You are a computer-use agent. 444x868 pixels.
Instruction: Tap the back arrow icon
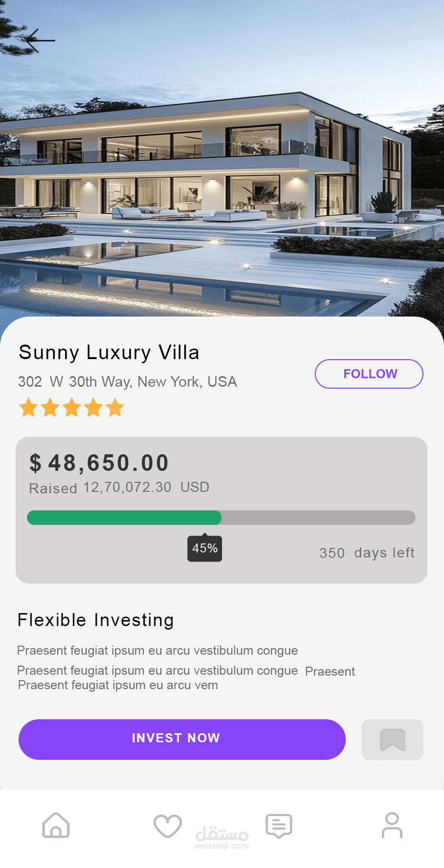(40, 41)
